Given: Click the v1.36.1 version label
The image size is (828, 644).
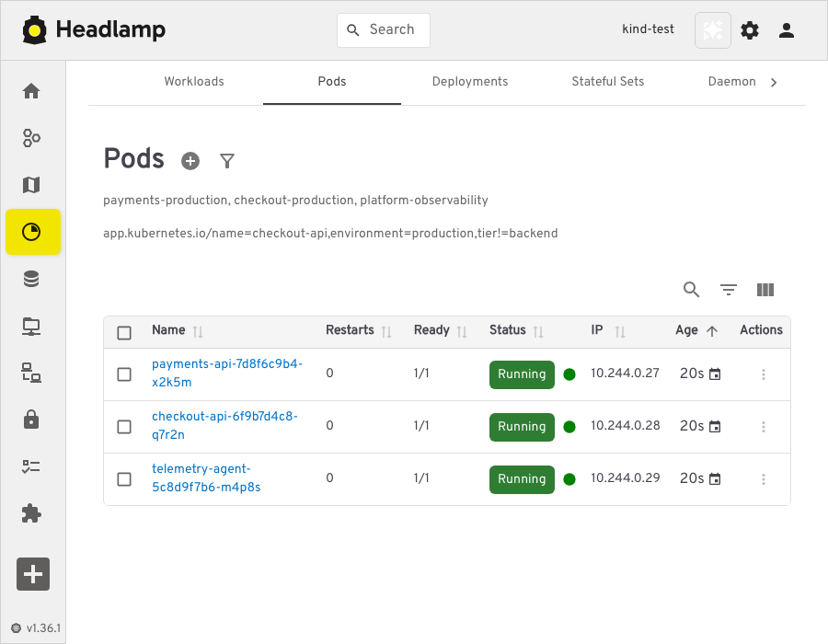Looking at the screenshot, I should pyautogui.click(x=43, y=627).
